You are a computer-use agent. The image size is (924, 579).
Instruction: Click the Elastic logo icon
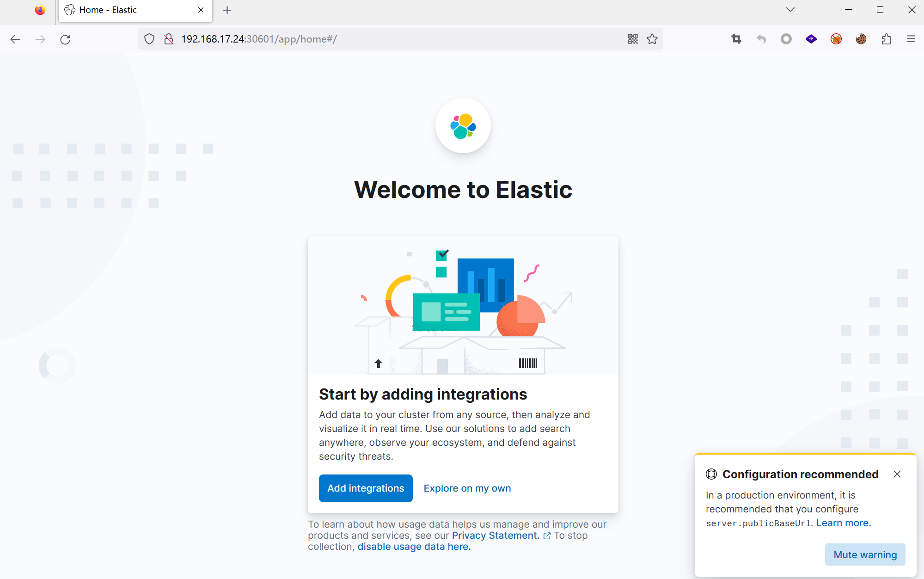(463, 126)
